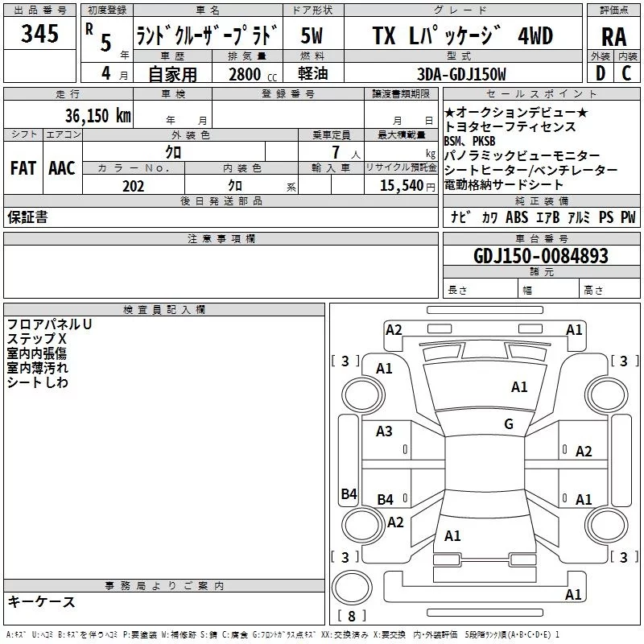Click the アルミ equipment item
This screenshot has width=644, height=644.
579,217
